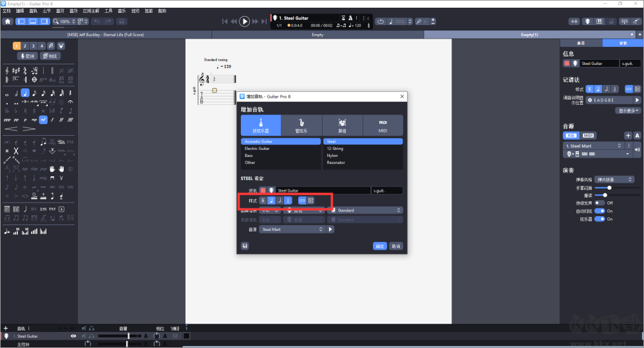
Task: Jump to the beginning of the score
Action: [x=225, y=21]
